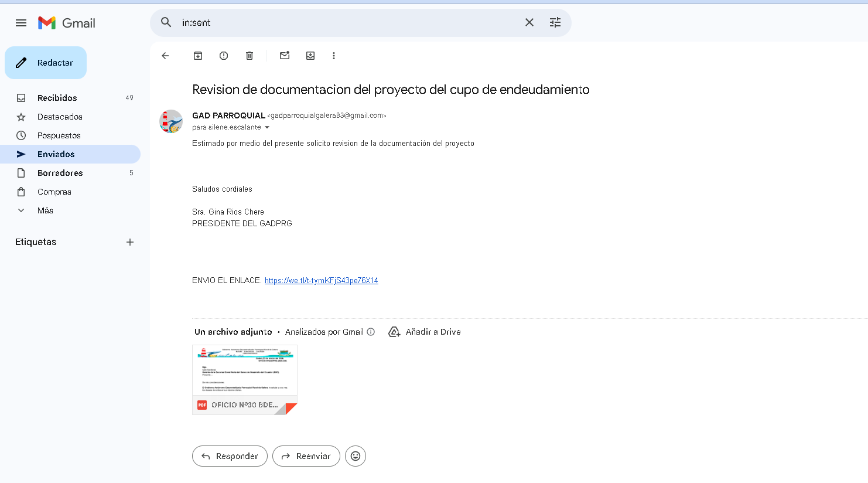Mark the email as unread
The height and width of the screenshot is (483, 868).
(x=285, y=56)
